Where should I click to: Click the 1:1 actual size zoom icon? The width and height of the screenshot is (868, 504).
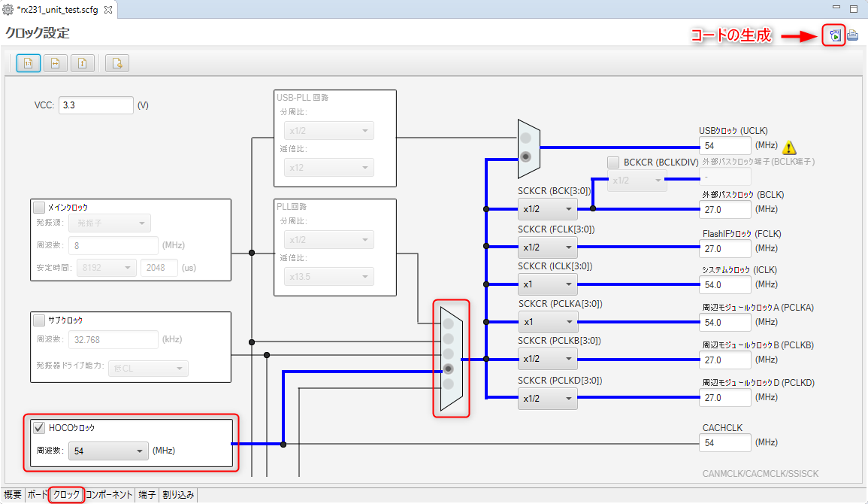pyautogui.click(x=29, y=63)
